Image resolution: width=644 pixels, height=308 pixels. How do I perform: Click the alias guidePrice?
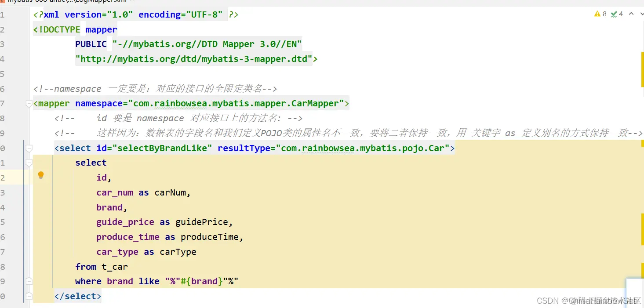click(x=202, y=222)
